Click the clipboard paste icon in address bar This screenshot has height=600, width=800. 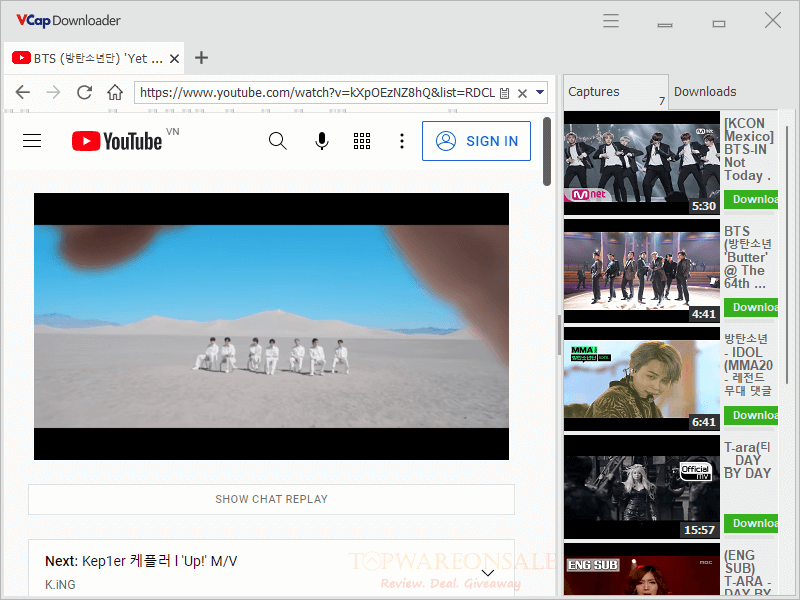[505, 93]
